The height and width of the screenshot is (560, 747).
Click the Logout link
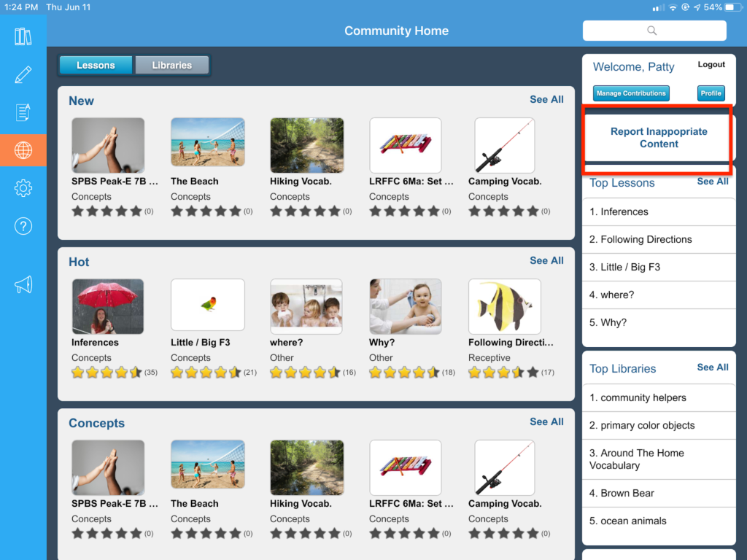point(711,64)
